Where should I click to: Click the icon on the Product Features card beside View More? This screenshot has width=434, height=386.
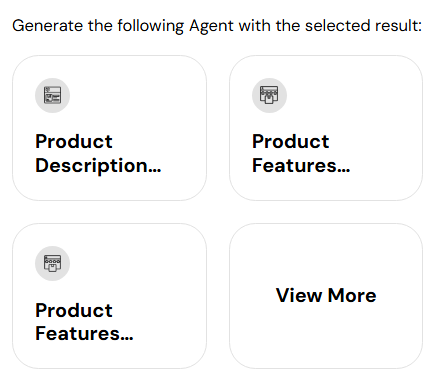pyautogui.click(x=52, y=263)
